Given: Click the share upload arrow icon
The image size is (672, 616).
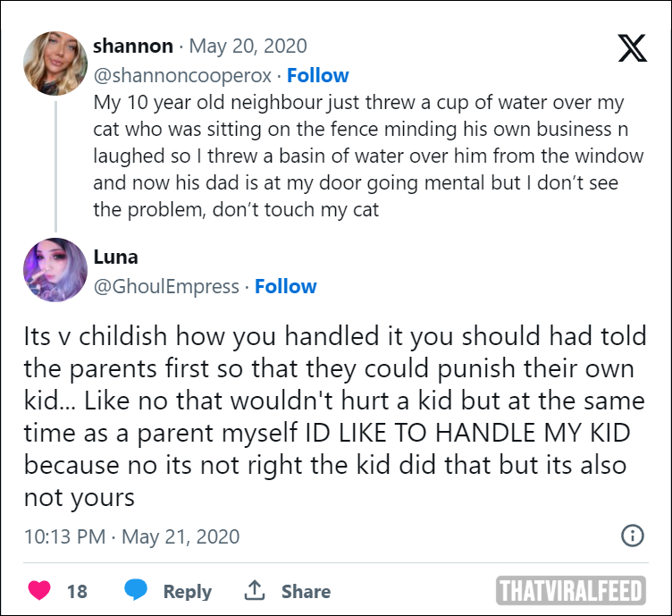Looking at the screenshot, I should coord(255,590).
